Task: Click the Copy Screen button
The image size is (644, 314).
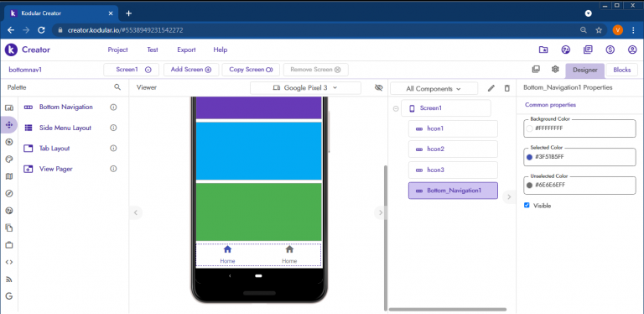Action: pyautogui.click(x=251, y=70)
